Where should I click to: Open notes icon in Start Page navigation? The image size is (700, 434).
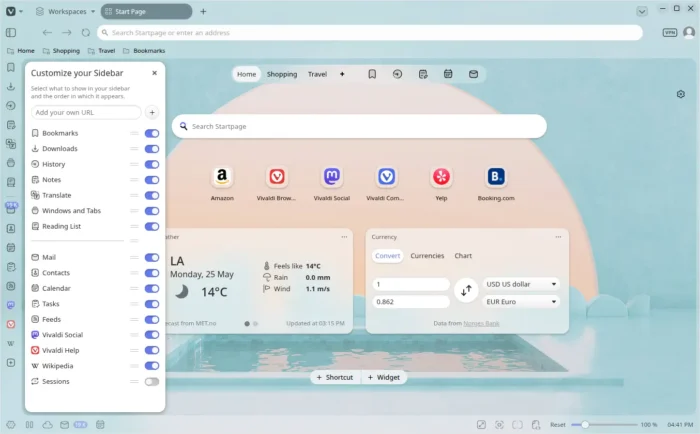423,74
